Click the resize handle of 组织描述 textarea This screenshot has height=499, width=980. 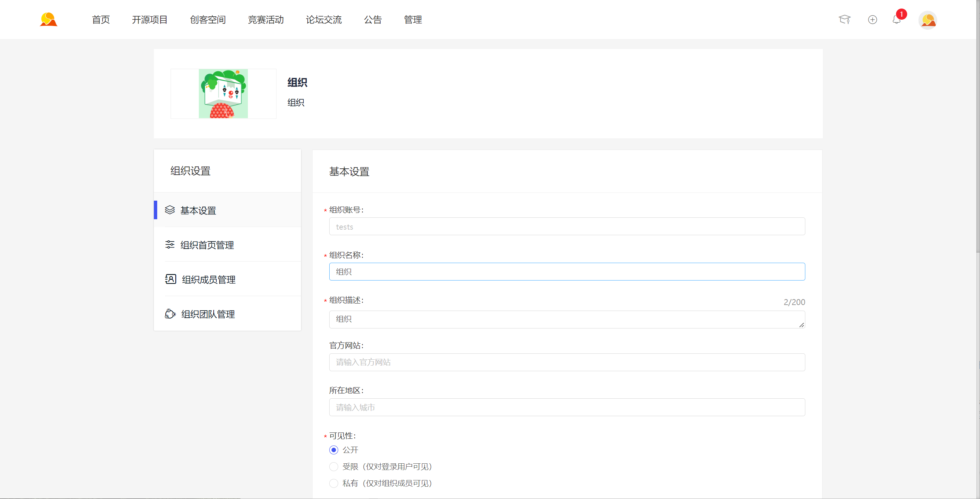tap(801, 325)
